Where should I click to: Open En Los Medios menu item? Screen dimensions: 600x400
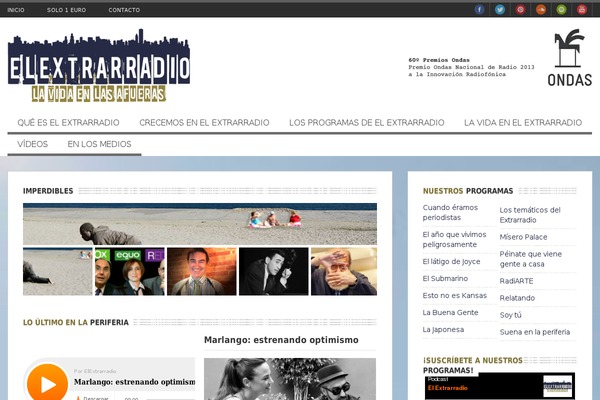pos(99,144)
